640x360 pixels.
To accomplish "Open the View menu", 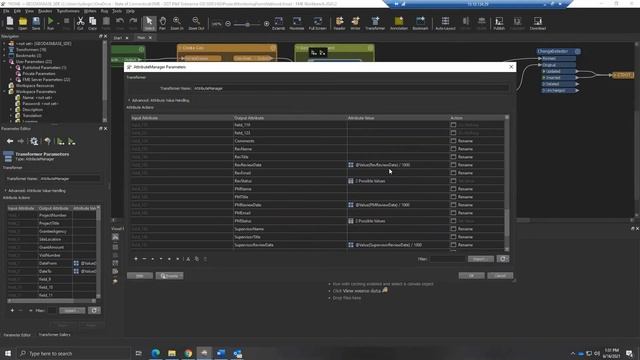I will click(29, 11).
